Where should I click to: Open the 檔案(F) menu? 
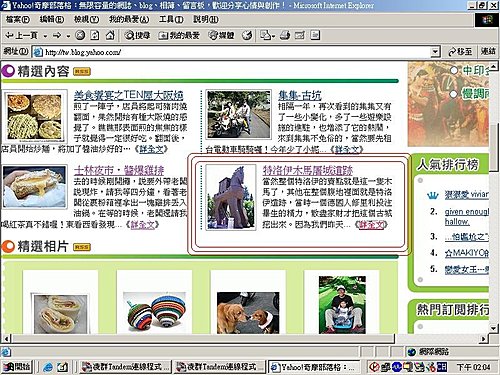(x=18, y=19)
